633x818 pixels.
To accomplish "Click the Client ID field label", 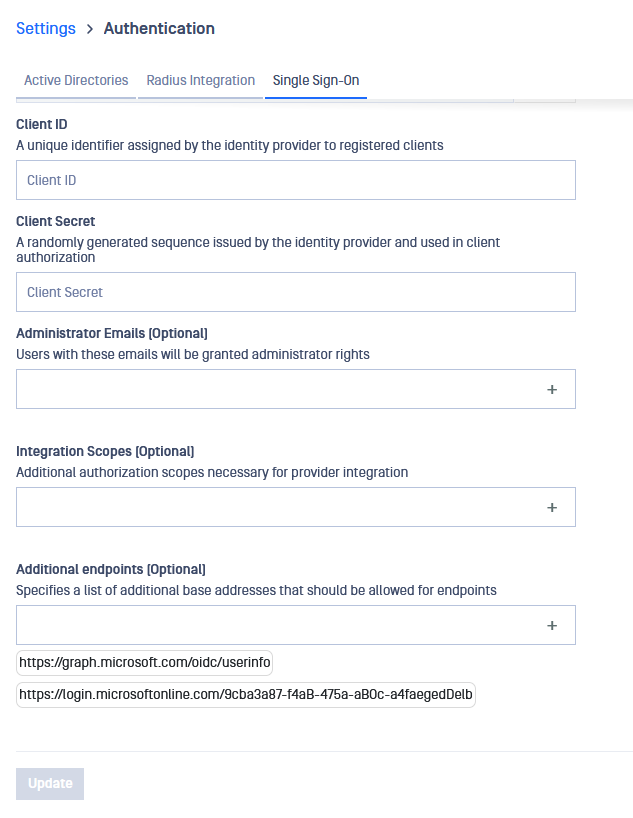I will point(42,124).
